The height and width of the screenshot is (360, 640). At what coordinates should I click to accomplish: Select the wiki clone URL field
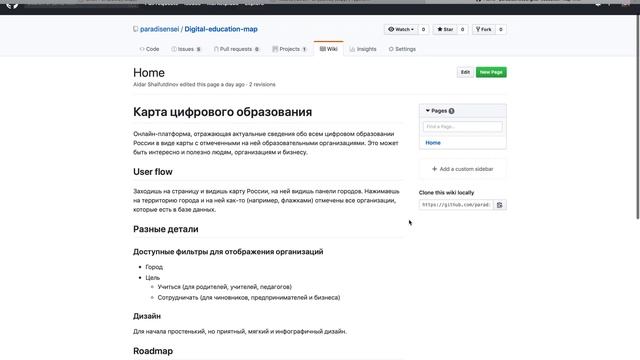click(456, 205)
